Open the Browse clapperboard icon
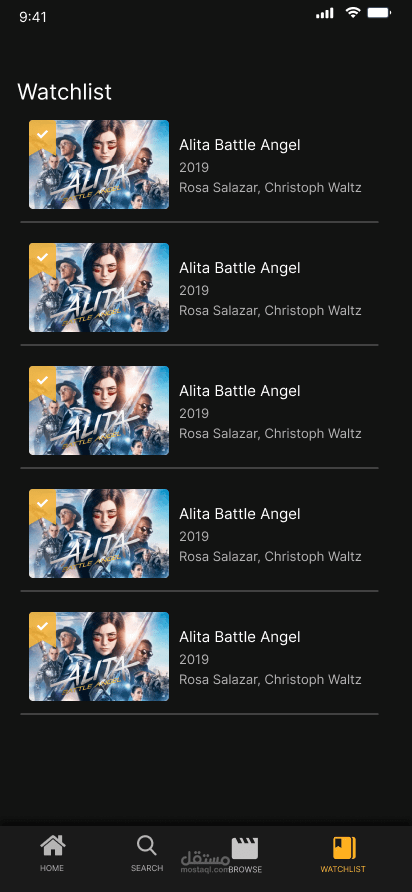The width and height of the screenshot is (412, 892). tap(245, 848)
